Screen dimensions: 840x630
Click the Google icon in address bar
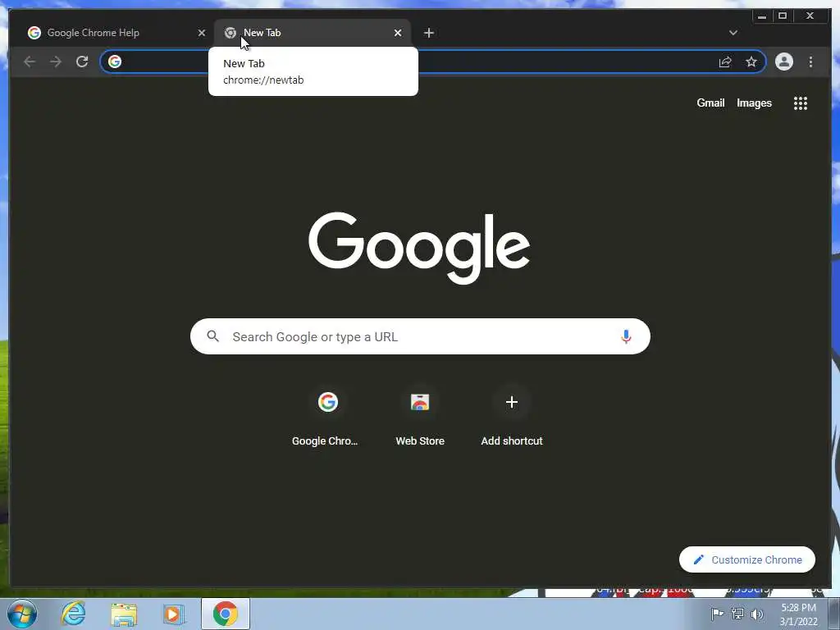click(x=115, y=62)
